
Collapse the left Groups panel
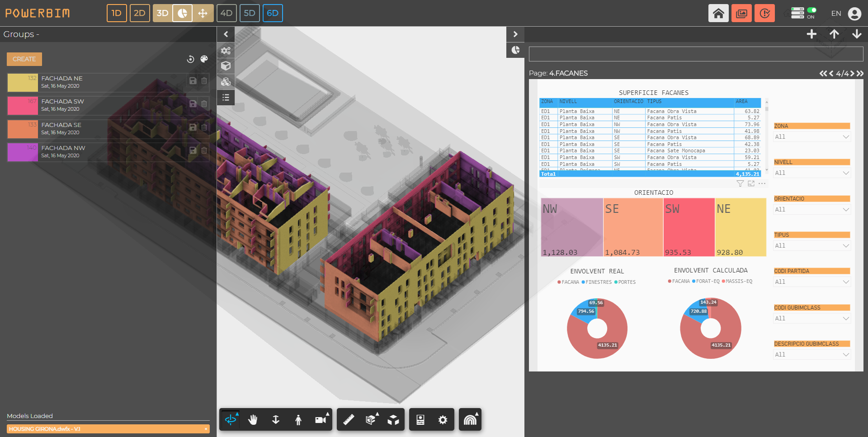coord(226,34)
